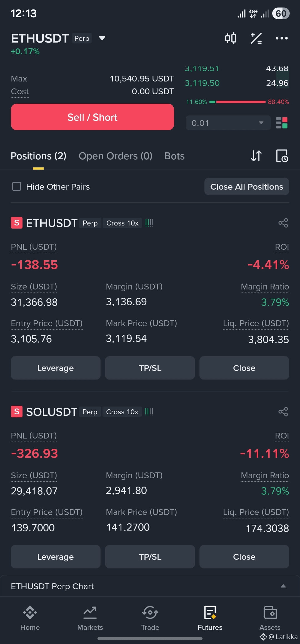
Task: Switch to the Open Orders (0) tab
Action: pyautogui.click(x=116, y=156)
